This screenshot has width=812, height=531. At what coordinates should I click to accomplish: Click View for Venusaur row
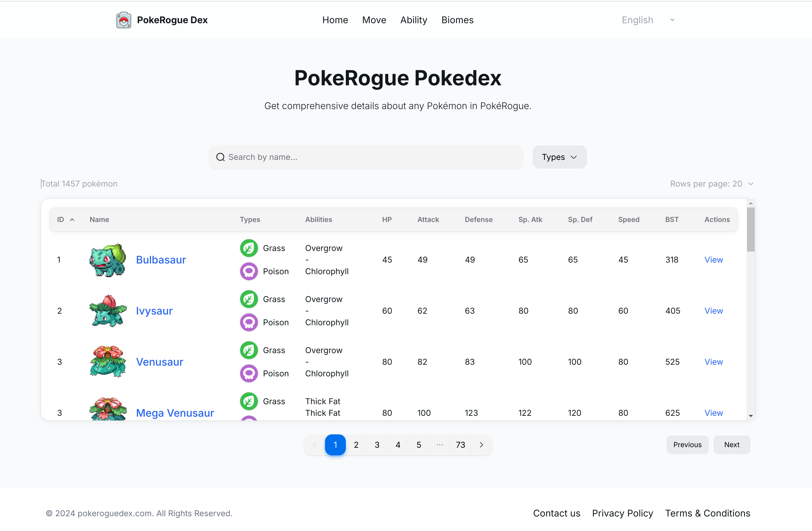[713, 362]
